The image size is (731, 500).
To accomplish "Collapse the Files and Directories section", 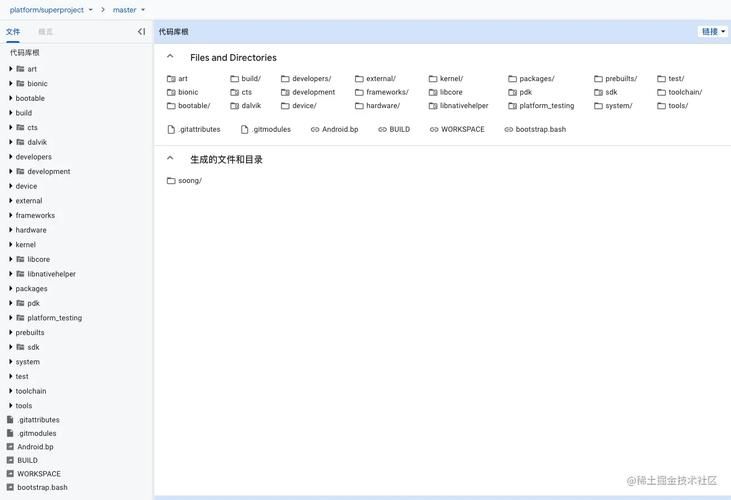I will click(x=170, y=57).
